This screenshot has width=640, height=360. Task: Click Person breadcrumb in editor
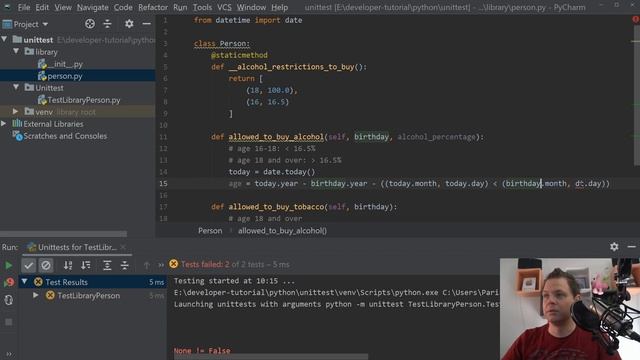[x=210, y=231]
